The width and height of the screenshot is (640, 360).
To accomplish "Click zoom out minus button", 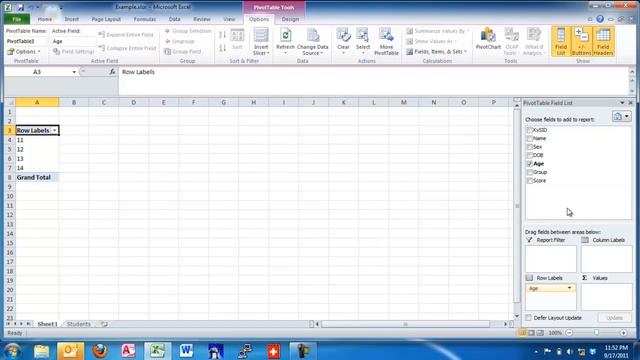I will [x=569, y=333].
